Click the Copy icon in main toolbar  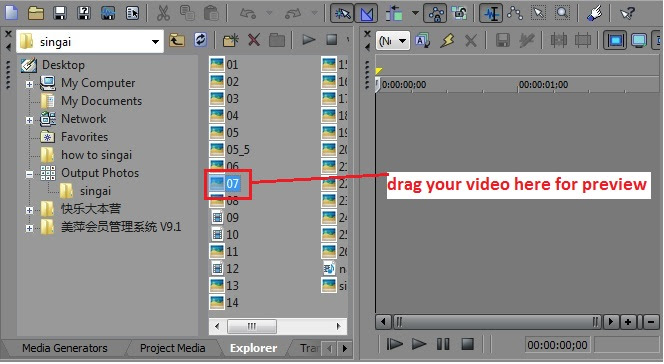point(187,13)
